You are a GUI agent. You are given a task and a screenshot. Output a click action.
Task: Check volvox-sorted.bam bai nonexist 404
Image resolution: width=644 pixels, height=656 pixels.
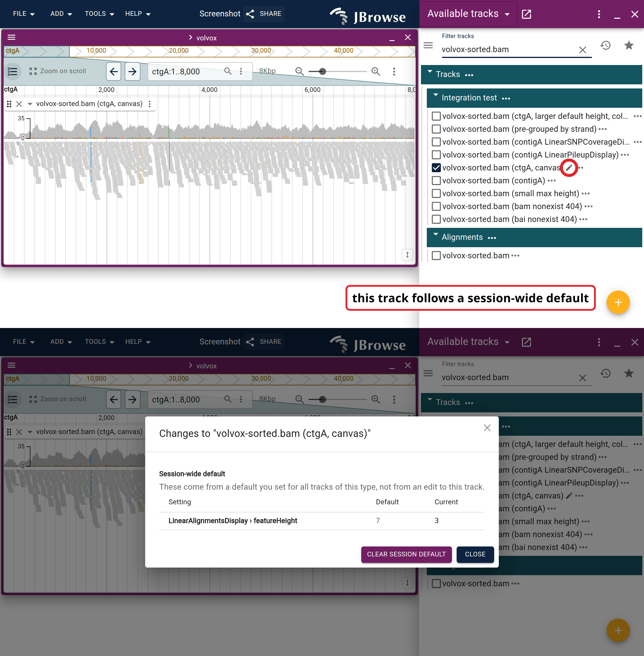coord(436,219)
